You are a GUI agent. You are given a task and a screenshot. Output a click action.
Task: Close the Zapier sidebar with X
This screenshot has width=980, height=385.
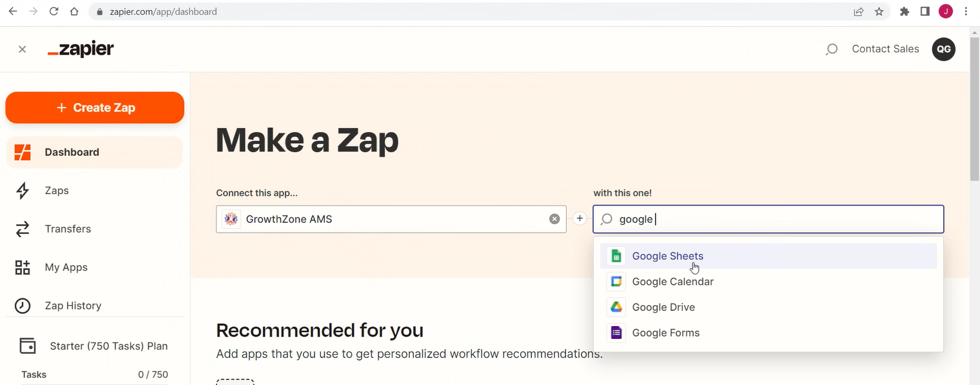(x=22, y=49)
